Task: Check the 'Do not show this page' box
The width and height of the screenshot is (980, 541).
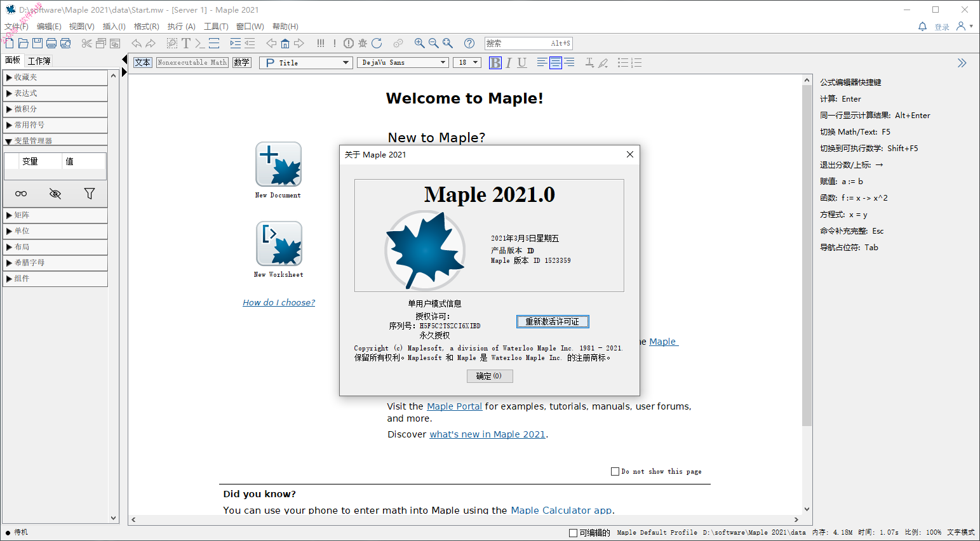Action: tap(615, 471)
